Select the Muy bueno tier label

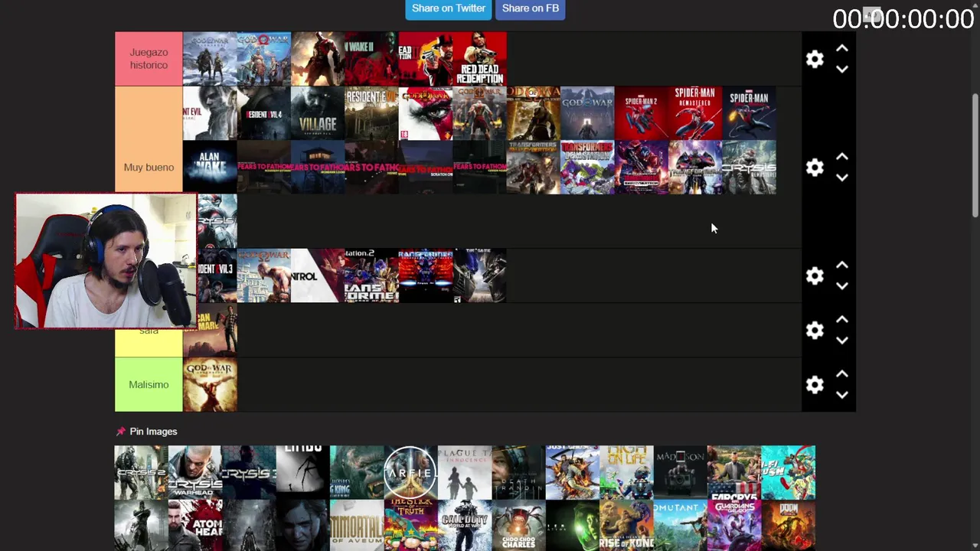coord(149,168)
